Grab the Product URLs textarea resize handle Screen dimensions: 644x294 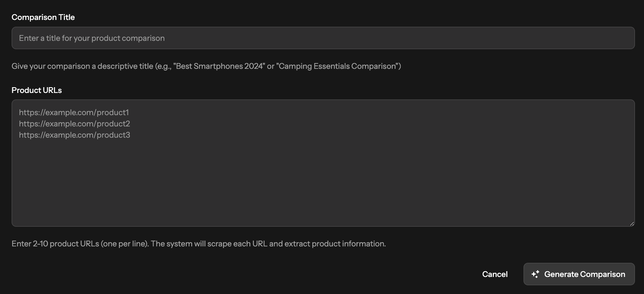[632, 224]
